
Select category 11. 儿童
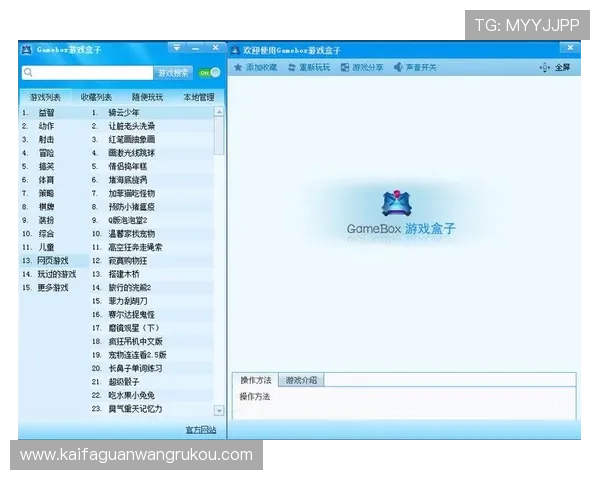(54, 247)
